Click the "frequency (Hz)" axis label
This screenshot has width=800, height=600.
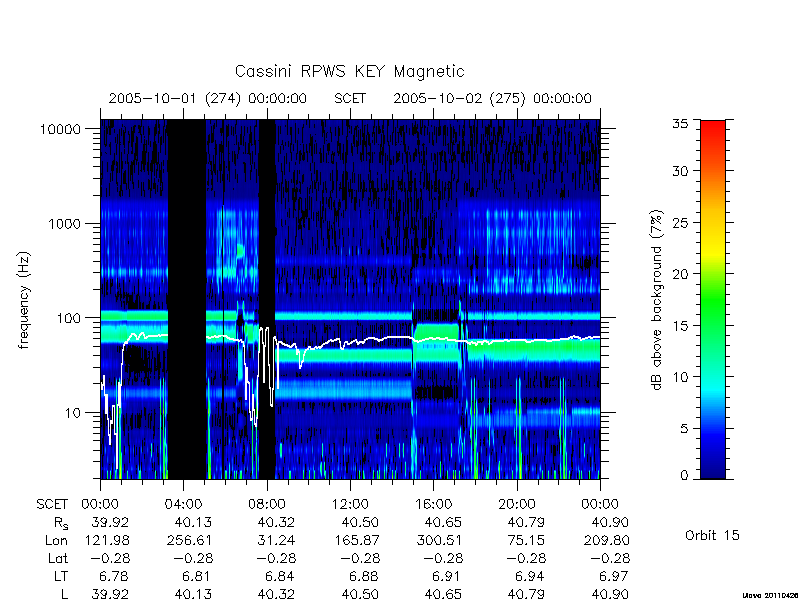(x=23, y=300)
